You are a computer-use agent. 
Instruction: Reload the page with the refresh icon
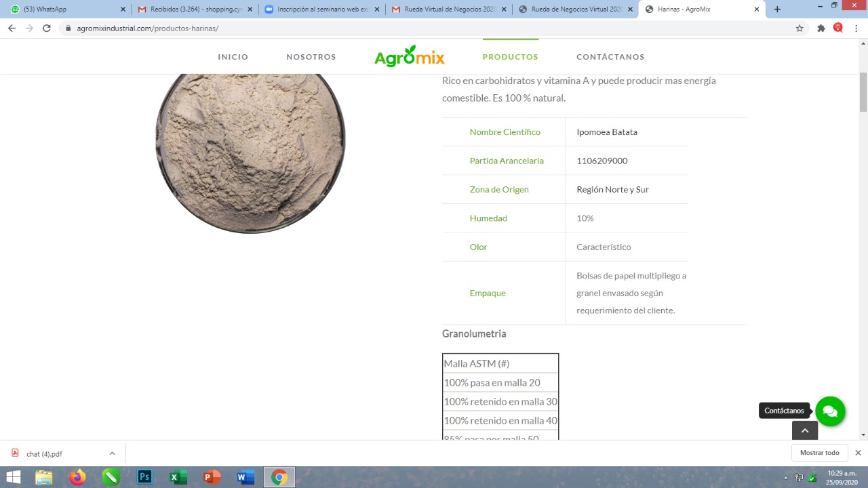[x=47, y=28]
